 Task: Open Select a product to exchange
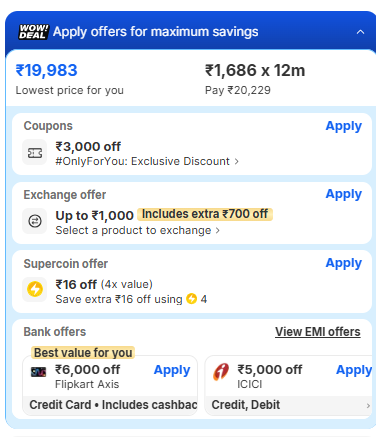137,230
